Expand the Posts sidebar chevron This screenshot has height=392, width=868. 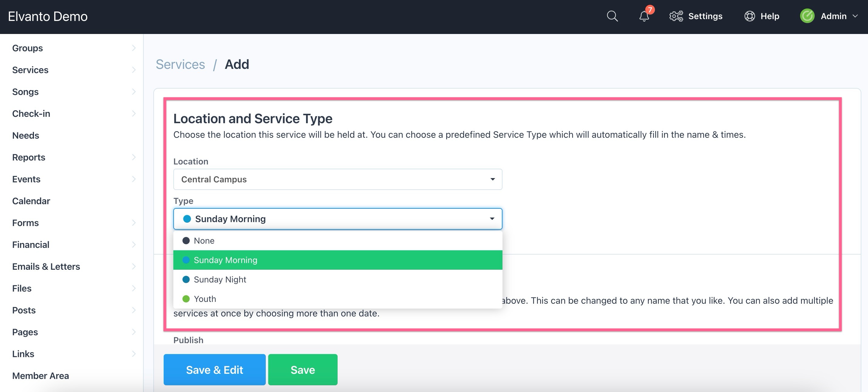(x=134, y=310)
